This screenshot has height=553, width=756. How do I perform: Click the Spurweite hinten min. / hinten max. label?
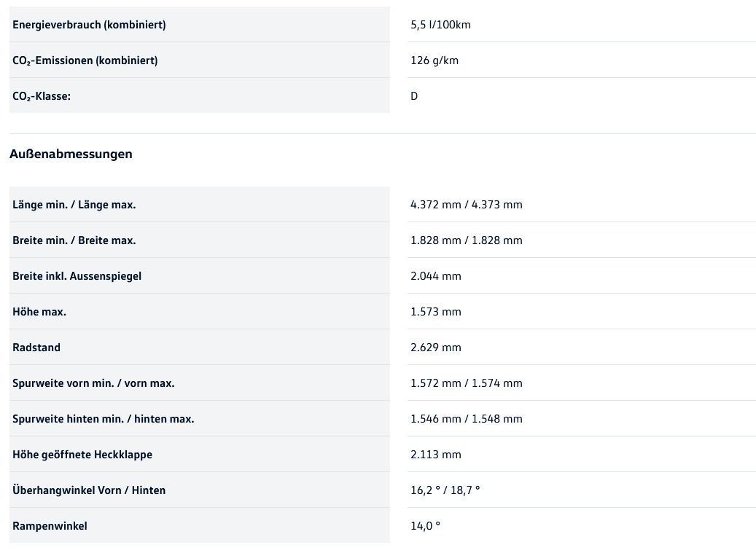click(103, 419)
